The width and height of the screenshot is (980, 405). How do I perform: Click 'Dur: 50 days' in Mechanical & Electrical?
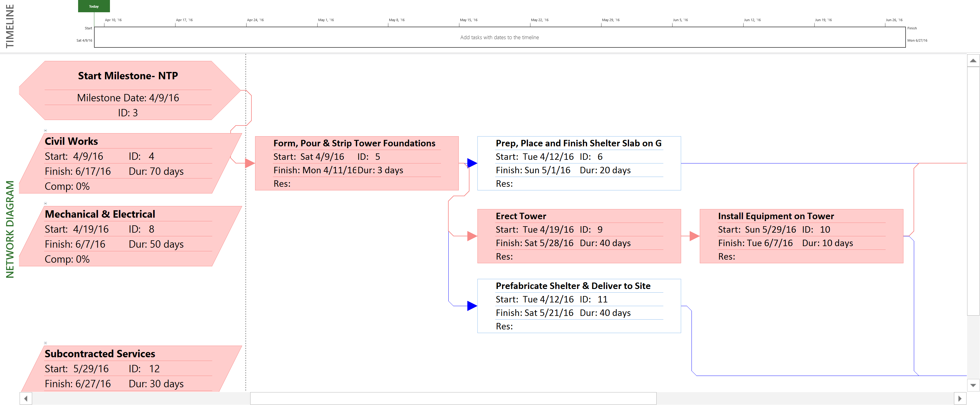pos(156,244)
